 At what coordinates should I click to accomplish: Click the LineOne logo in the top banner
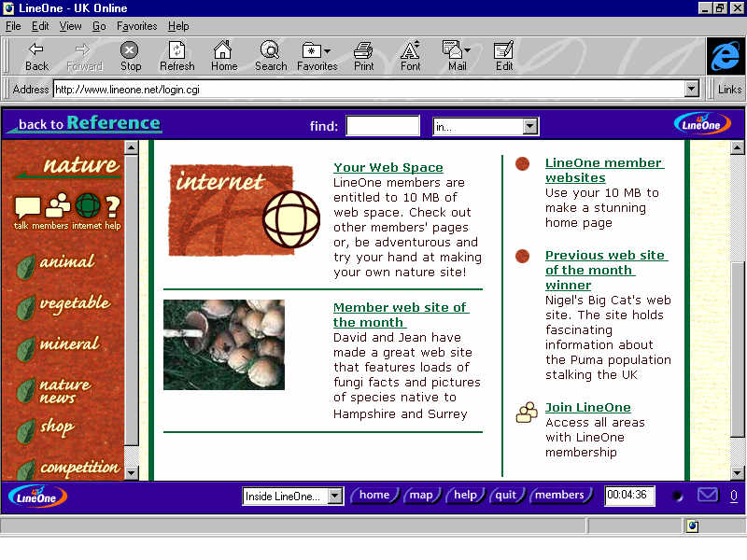coord(702,124)
